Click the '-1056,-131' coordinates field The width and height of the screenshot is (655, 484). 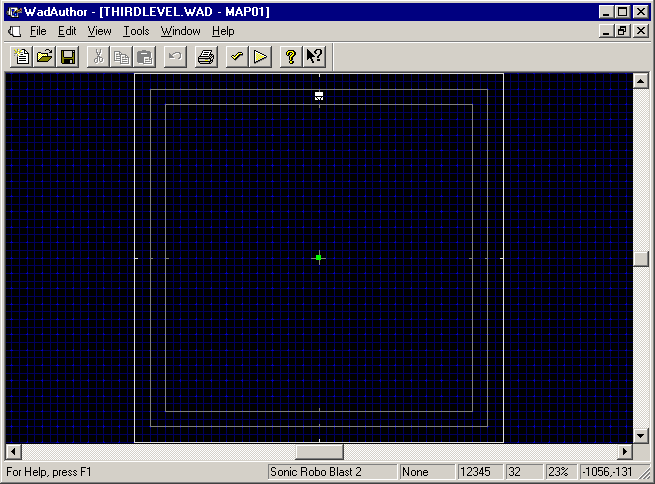pyautogui.click(x=608, y=472)
